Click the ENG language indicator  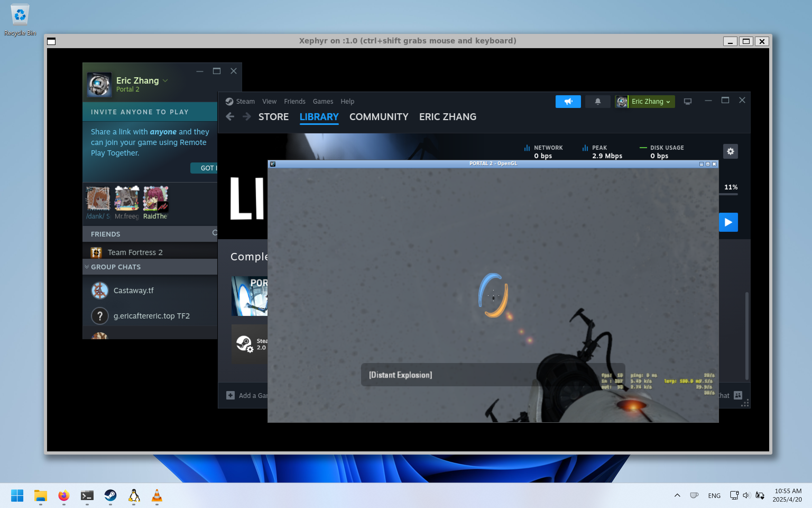coord(714,496)
